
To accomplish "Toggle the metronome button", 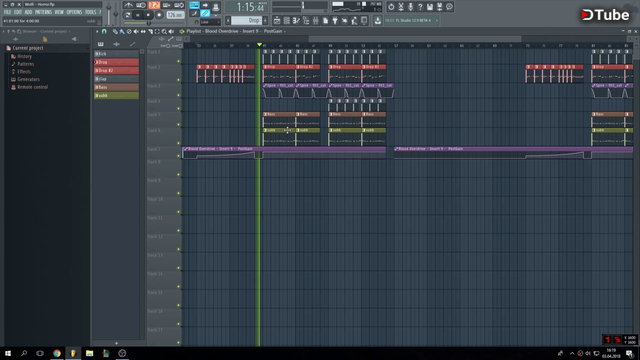I will pyautogui.click(x=129, y=5).
